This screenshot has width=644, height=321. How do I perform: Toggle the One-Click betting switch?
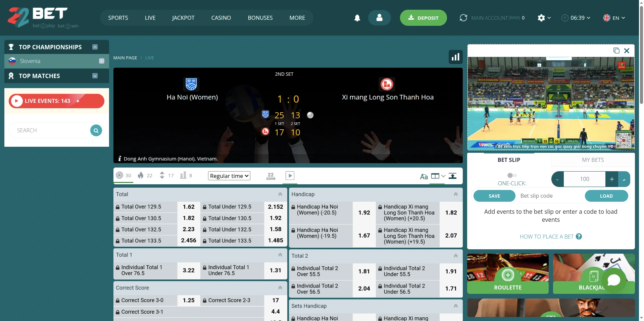(512, 175)
